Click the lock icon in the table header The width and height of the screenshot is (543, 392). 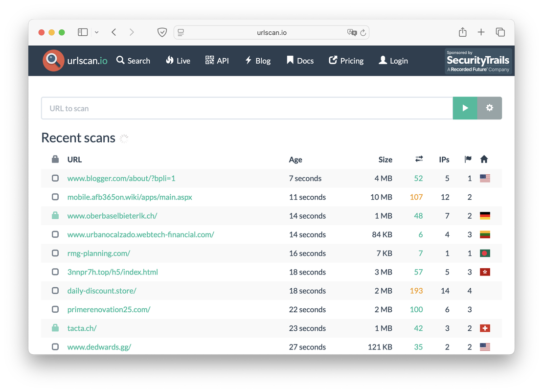coord(55,159)
